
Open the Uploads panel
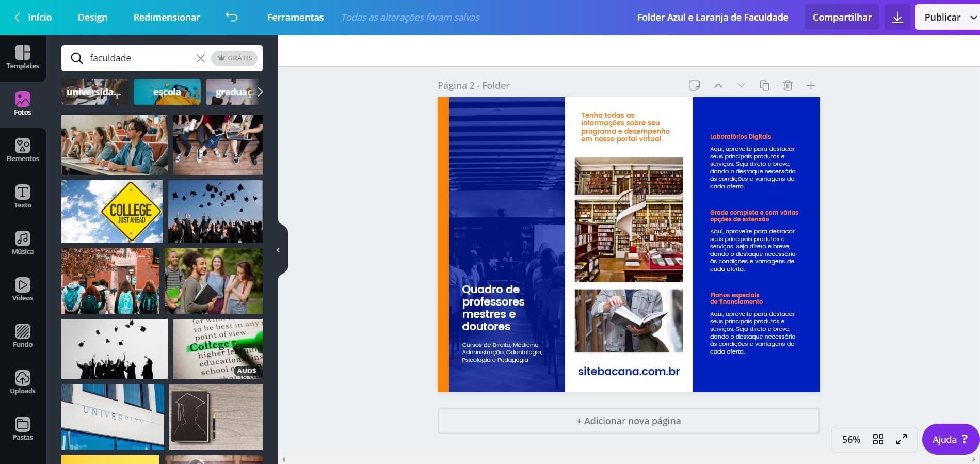[22, 382]
